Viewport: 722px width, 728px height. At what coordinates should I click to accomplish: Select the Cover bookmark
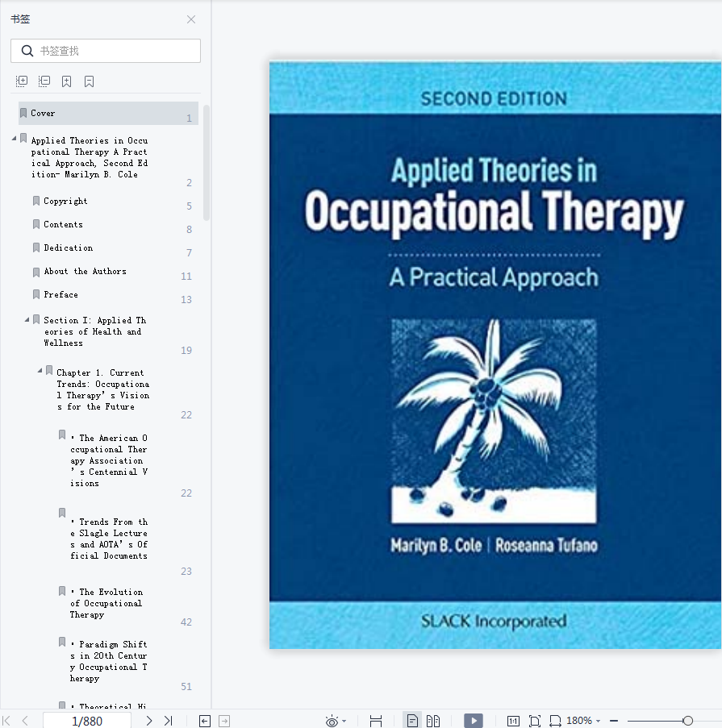pyautogui.click(x=108, y=114)
